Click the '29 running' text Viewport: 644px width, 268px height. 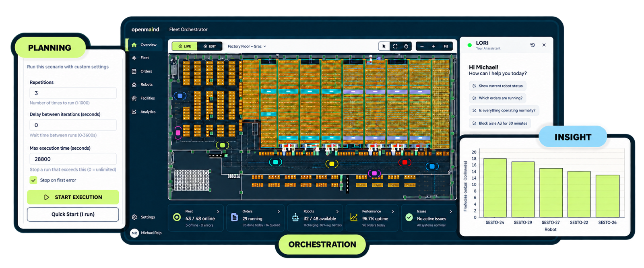(x=252, y=219)
